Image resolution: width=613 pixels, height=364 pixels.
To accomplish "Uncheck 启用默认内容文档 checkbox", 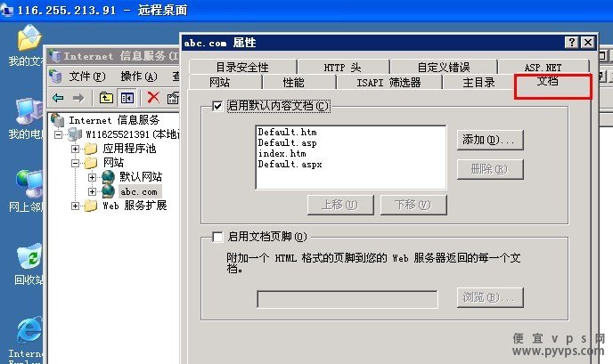I will click(217, 106).
